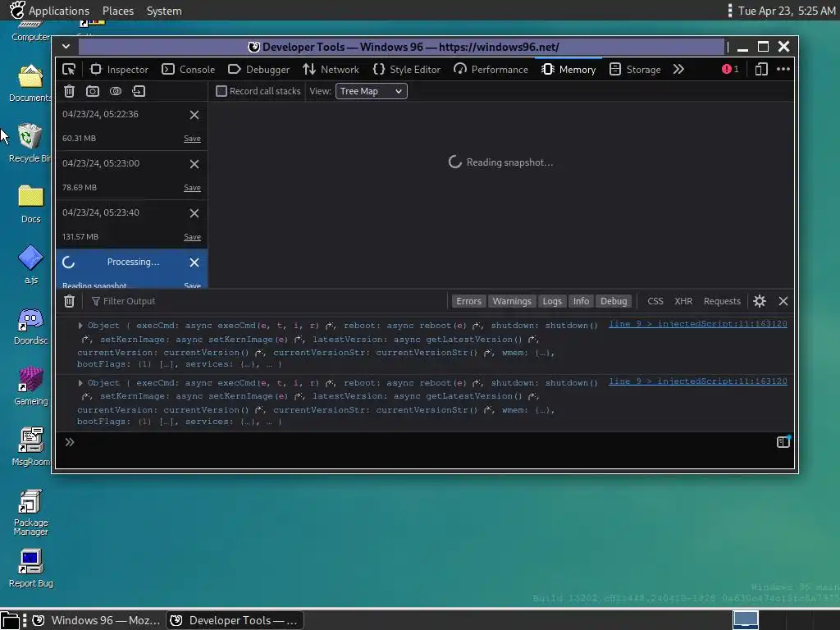Toggle the Errors filter

click(x=468, y=301)
